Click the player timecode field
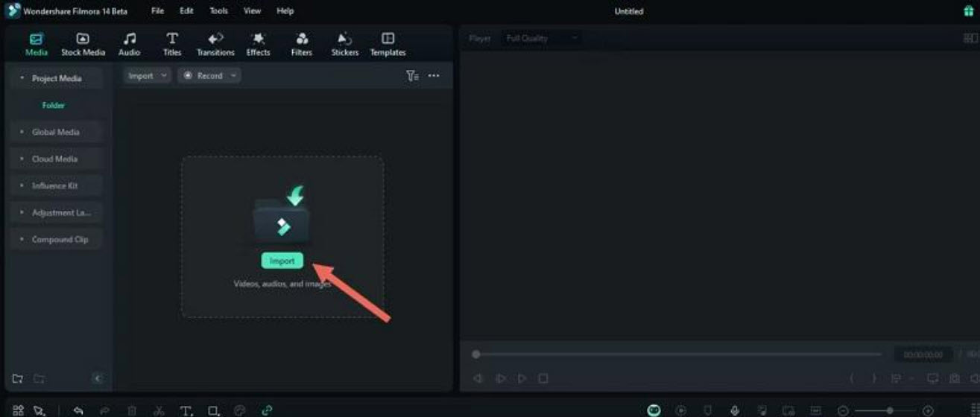The image size is (980, 417). (x=923, y=355)
